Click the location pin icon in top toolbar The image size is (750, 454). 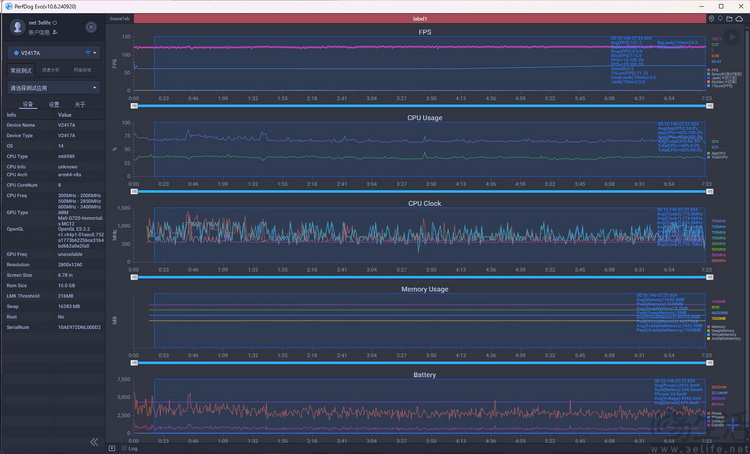[711, 19]
